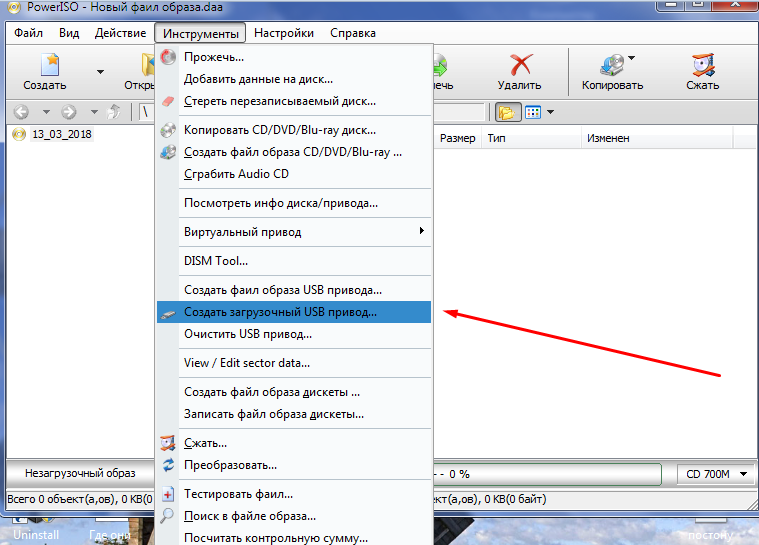Expand the Виртуальный привод submenu

click(294, 232)
